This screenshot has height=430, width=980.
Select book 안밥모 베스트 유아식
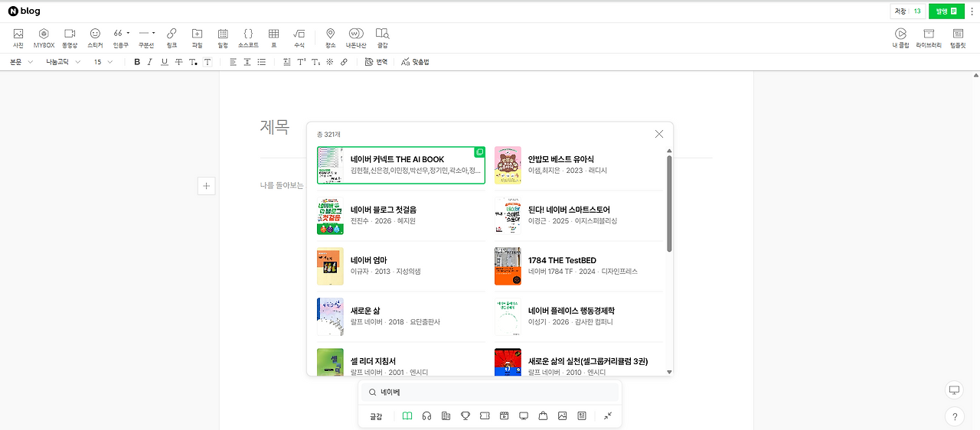coord(579,165)
